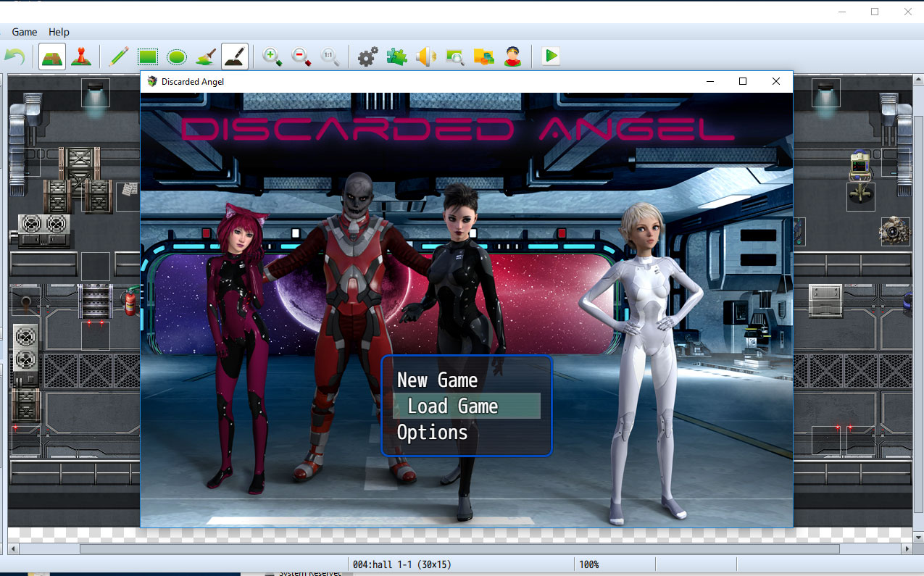Open the Sound Test speaker icon
924x576 pixels.
(426, 57)
